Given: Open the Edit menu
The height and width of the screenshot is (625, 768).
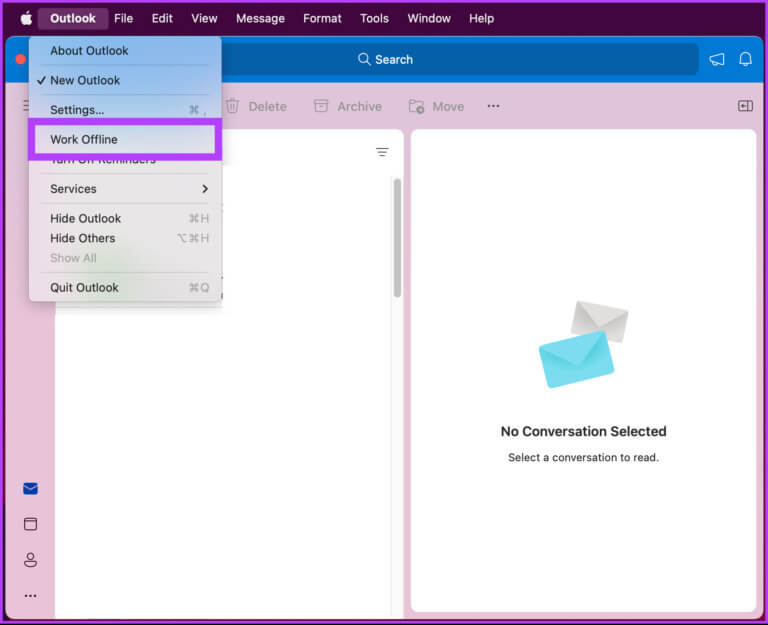Looking at the screenshot, I should point(162,19).
